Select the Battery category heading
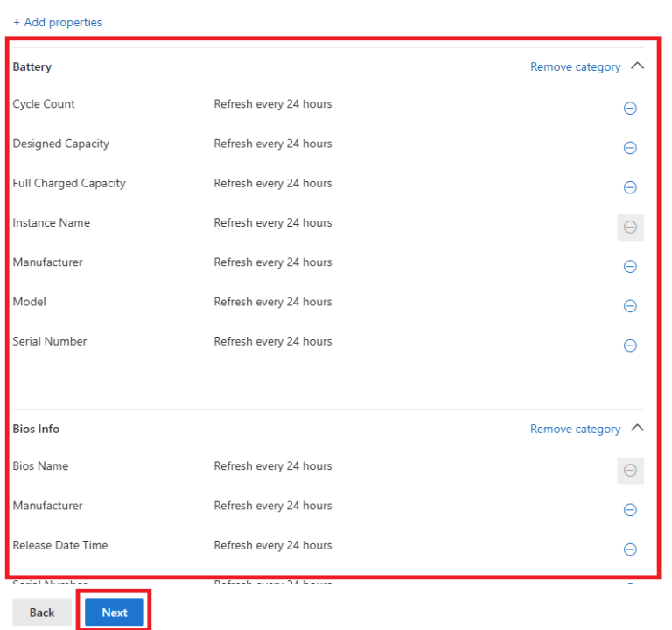The image size is (672, 630). coord(32,67)
